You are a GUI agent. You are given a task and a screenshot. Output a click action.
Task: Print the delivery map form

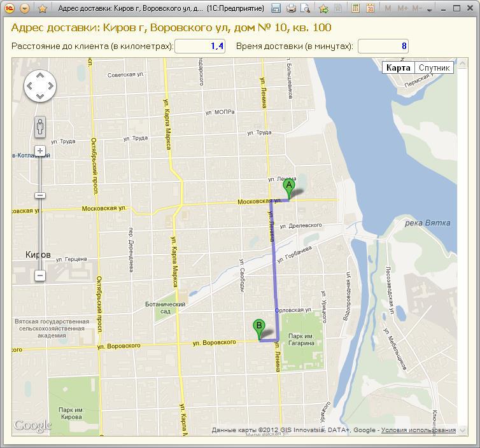[291, 9]
